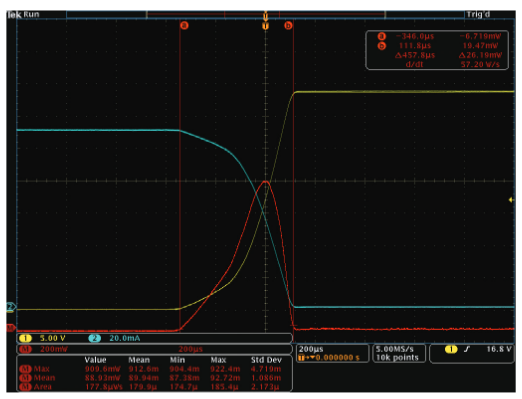Click the trigger source channel 1 badge
The width and height of the screenshot is (522, 399).
coord(451,349)
